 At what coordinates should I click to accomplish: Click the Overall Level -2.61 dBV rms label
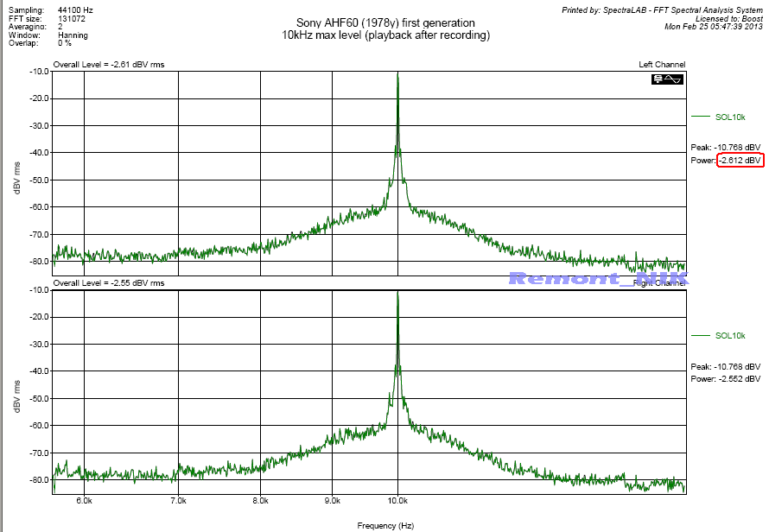109,65
